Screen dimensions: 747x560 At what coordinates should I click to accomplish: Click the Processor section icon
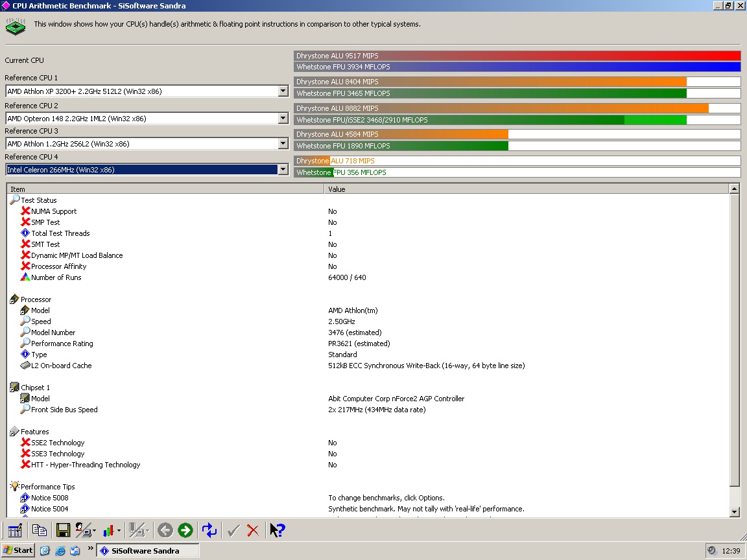(14, 299)
